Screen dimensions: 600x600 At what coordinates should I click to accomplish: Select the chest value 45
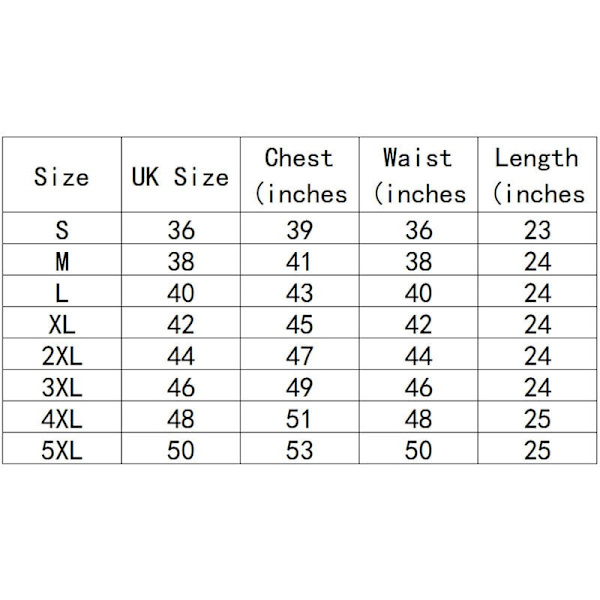299,324
